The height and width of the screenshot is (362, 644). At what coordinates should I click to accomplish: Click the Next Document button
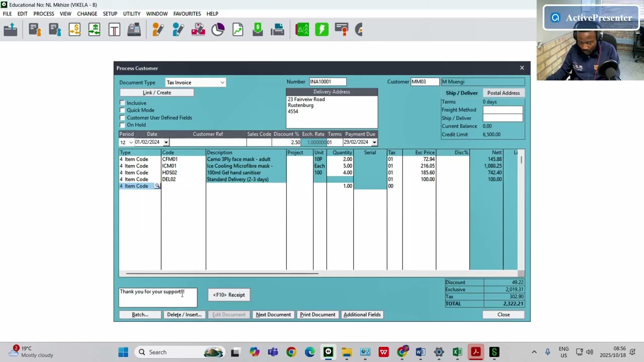tap(273, 315)
